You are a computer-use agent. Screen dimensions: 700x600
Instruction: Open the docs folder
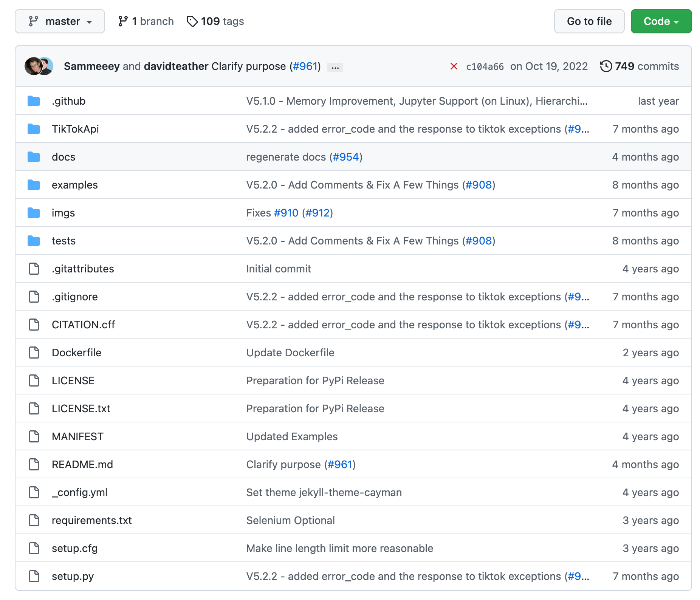coord(63,157)
